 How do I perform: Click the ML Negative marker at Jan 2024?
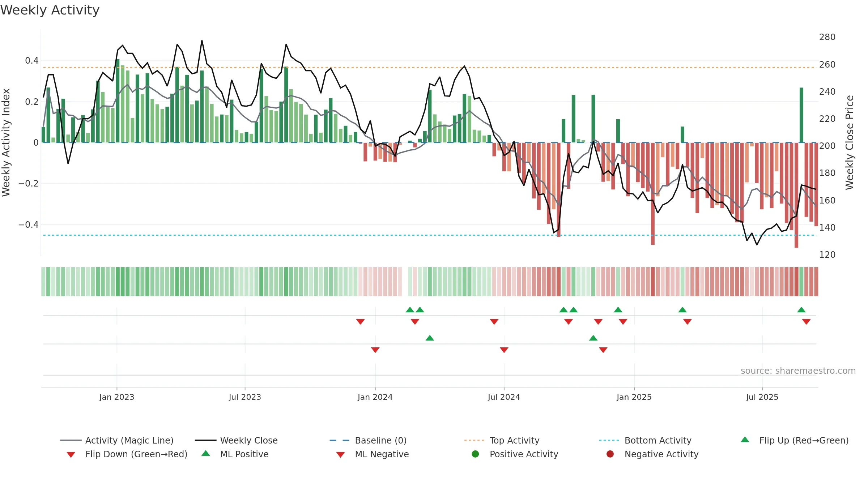(x=375, y=350)
